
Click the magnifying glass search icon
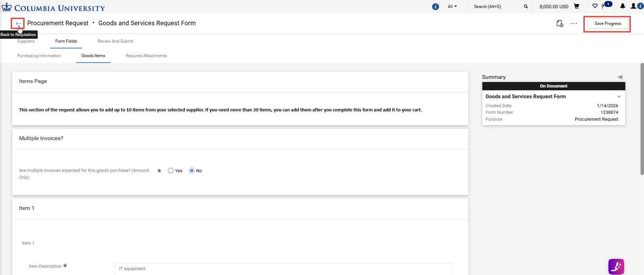point(526,7)
